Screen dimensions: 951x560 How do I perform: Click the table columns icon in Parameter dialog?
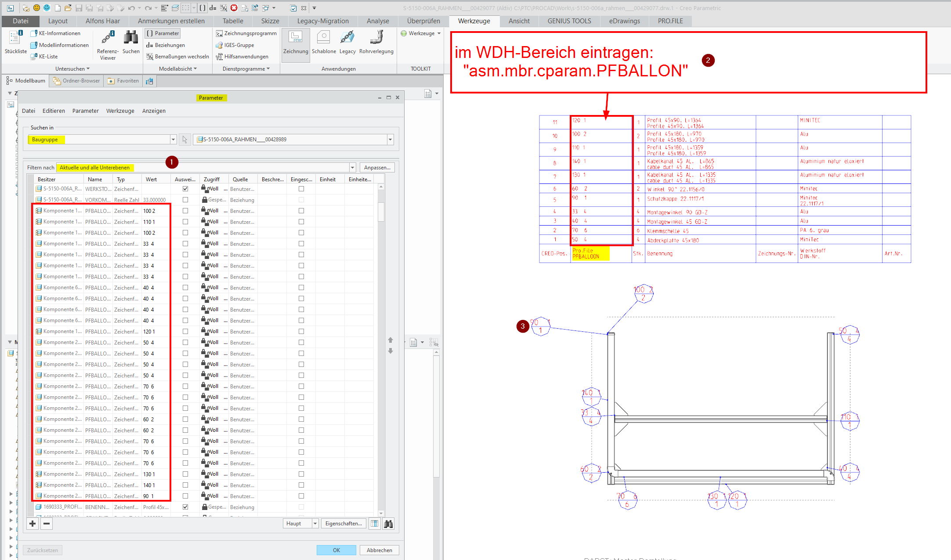pyautogui.click(x=374, y=523)
